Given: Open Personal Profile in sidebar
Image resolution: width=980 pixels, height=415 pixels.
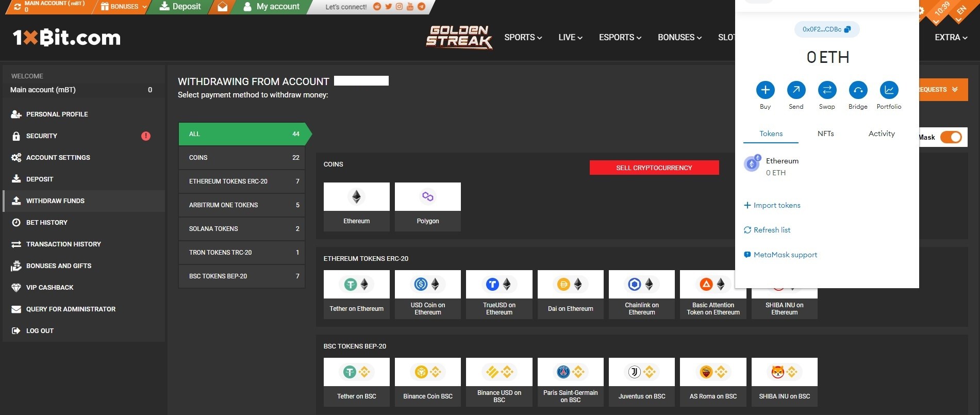Looking at the screenshot, I should point(84,114).
